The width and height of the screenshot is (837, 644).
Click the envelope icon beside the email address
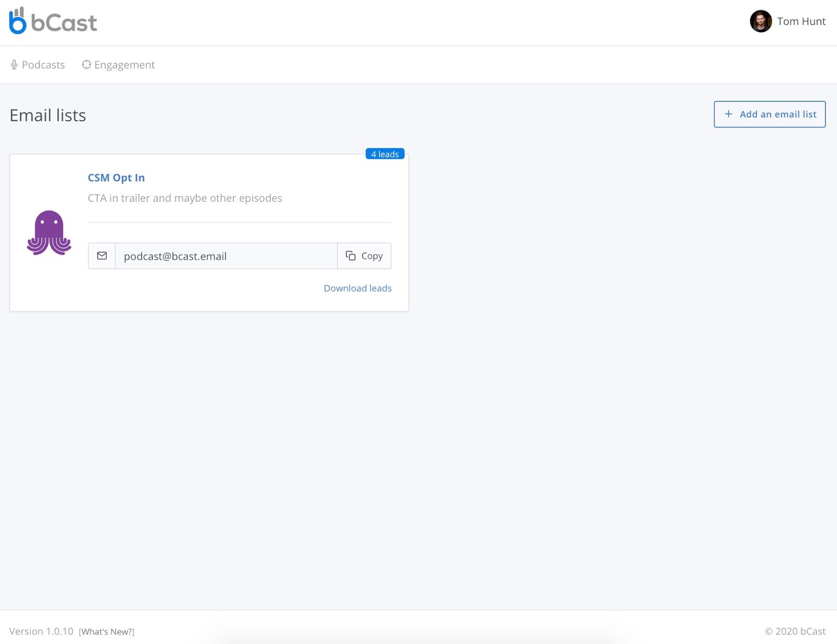(102, 256)
